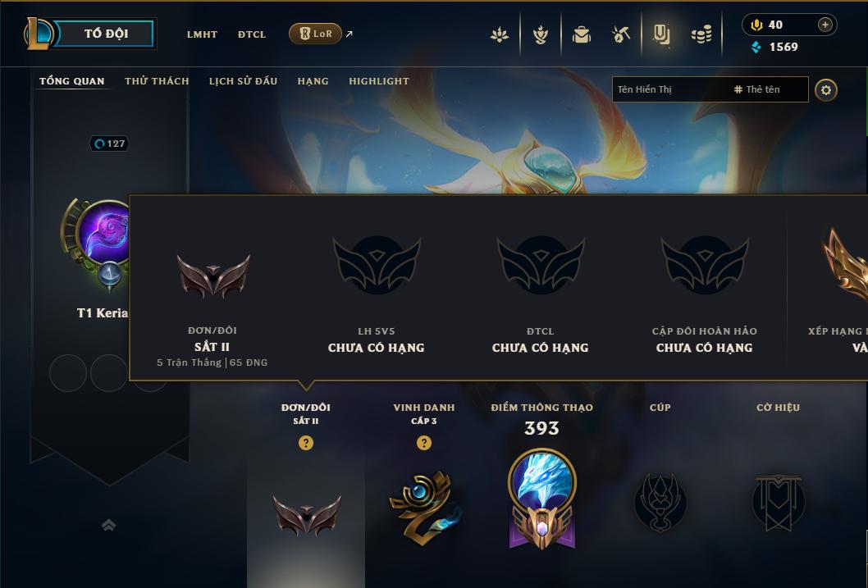Viewport: 868px width, 588px height.
Task: Select the Hạng tab
Action: coord(313,81)
